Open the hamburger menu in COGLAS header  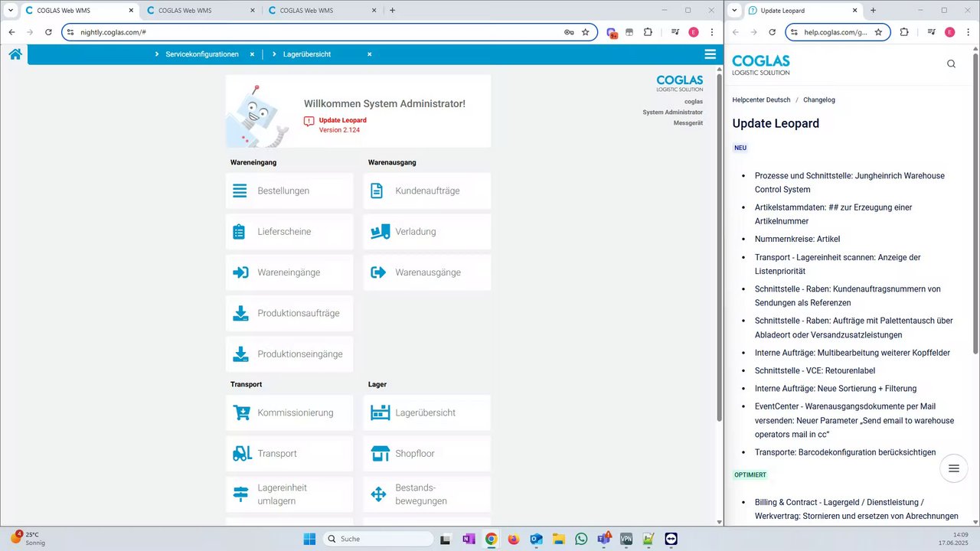(x=710, y=54)
